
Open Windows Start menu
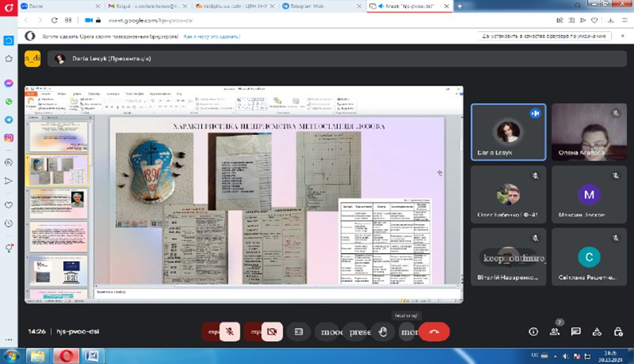point(11,356)
